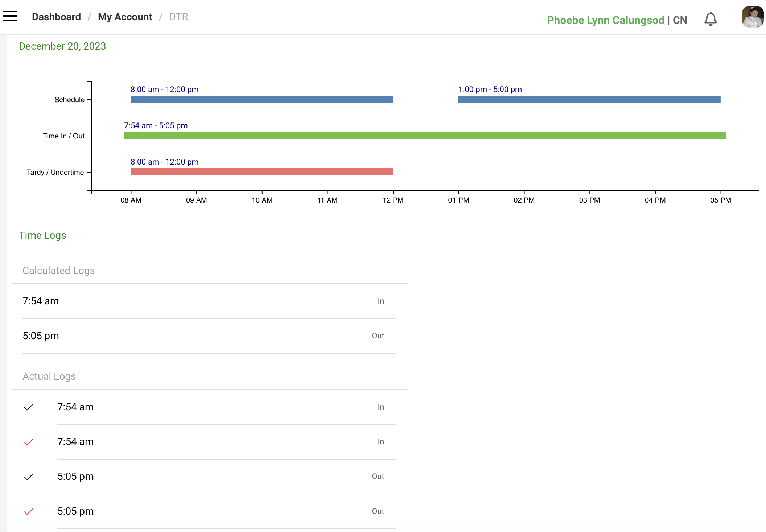The height and width of the screenshot is (532, 766).
Task: Click the red Tardy / Undertime bar
Action: [x=261, y=172]
